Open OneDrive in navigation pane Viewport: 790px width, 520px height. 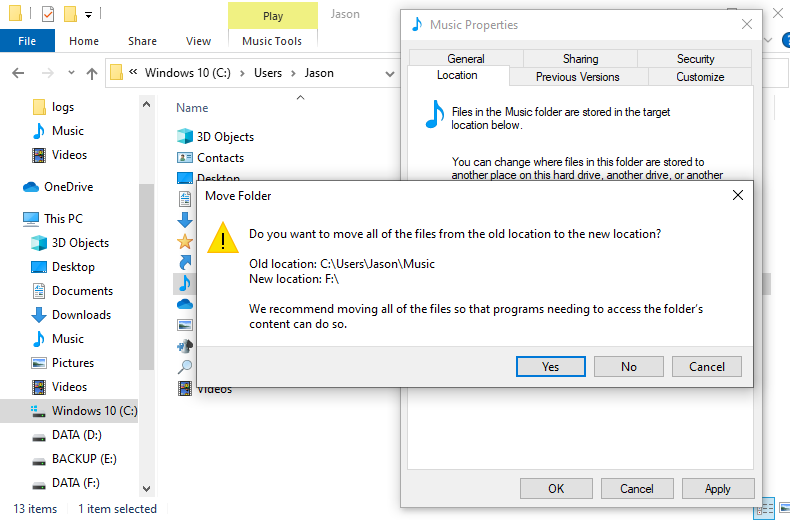69,187
